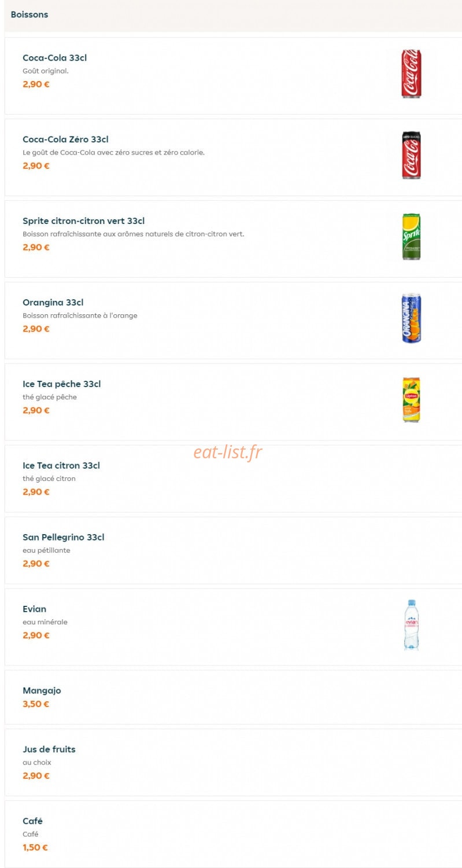The height and width of the screenshot is (868, 462).
Task: Choose Jus de fruits item
Action: 49,749
